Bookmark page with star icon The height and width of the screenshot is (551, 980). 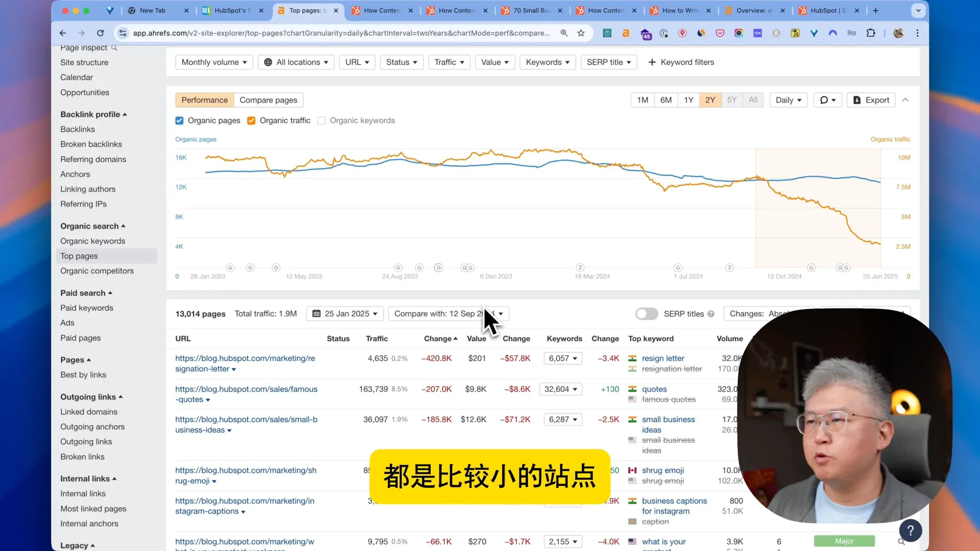tap(581, 33)
